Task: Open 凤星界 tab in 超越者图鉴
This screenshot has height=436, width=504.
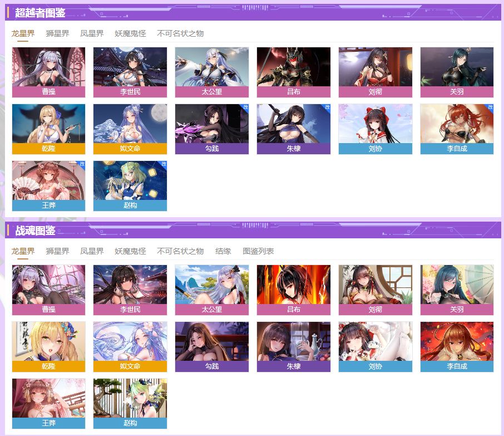Action: pos(92,33)
